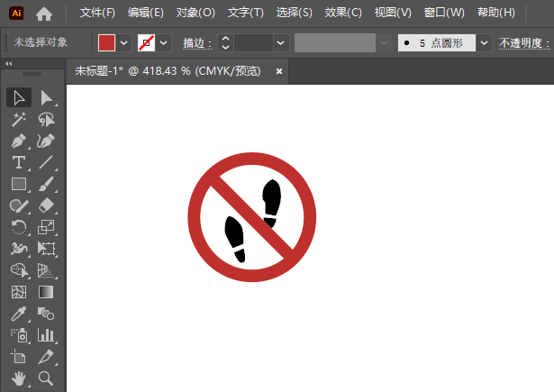The image size is (554, 392).
Task: Select the Eyedropper tool
Action: coord(19,314)
